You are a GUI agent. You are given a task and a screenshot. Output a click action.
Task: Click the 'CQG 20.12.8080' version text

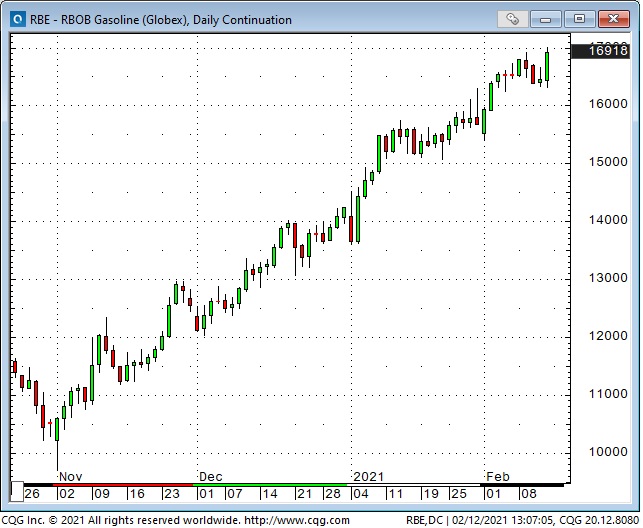coord(599,521)
